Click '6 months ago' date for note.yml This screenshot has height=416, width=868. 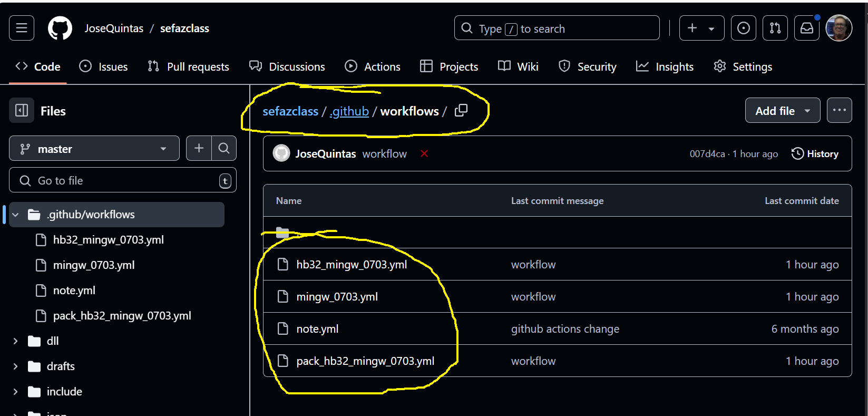[805, 329]
